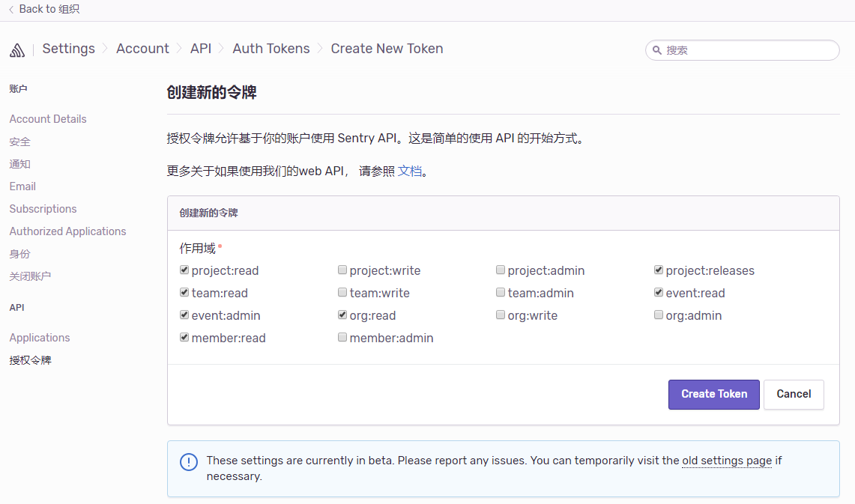Click the Cancel button
The image size is (855, 504).
tap(794, 394)
